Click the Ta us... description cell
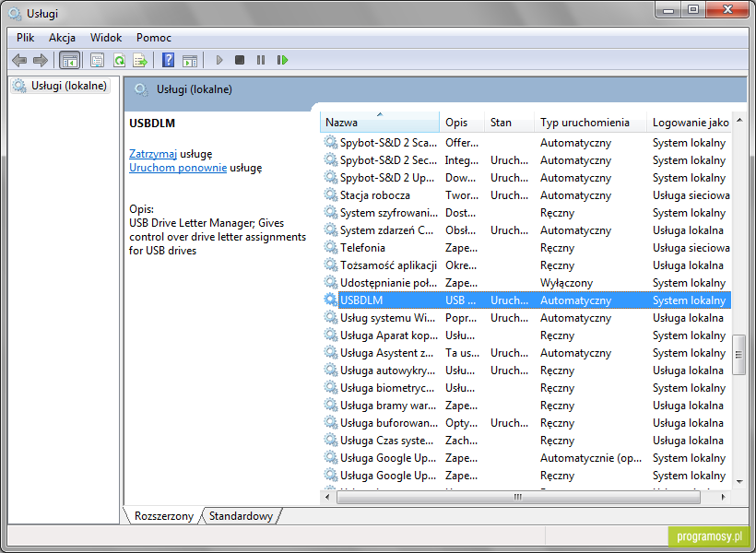 [463, 353]
